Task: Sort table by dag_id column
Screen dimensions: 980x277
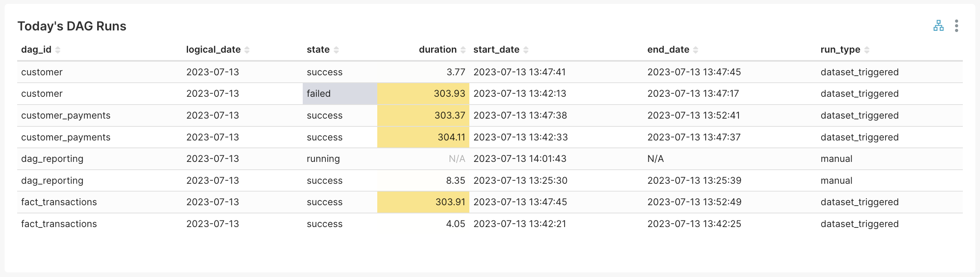Action: click(x=58, y=50)
